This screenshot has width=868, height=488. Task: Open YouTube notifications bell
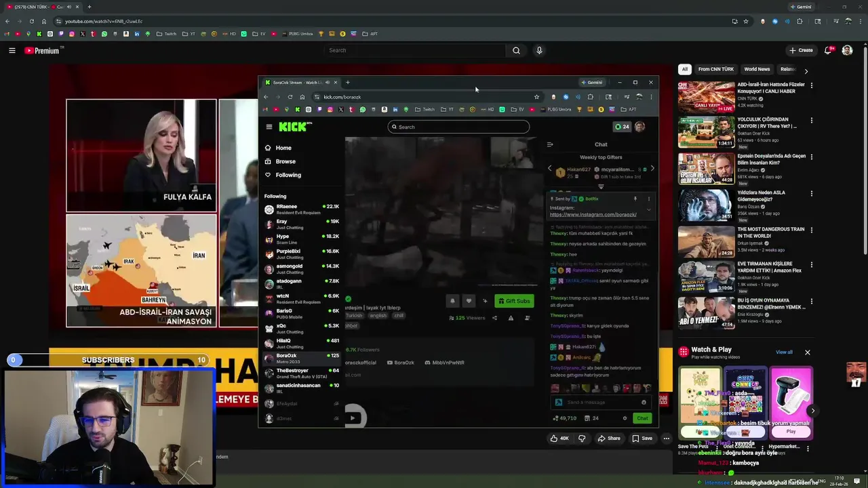click(828, 50)
